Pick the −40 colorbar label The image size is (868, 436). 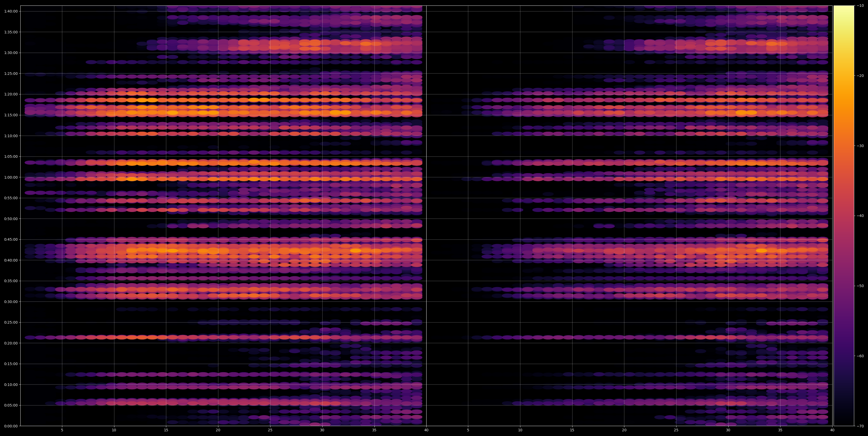pos(860,216)
